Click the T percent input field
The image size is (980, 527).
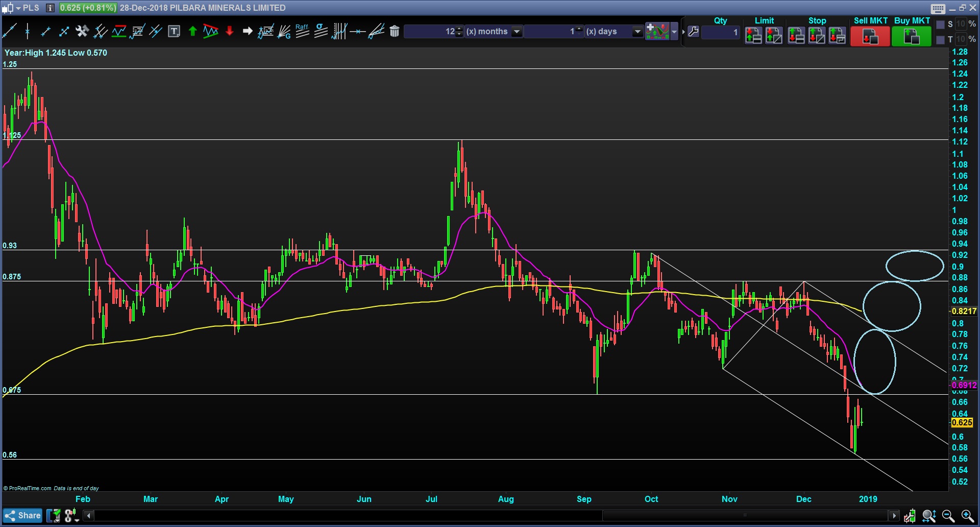pyautogui.click(x=961, y=39)
